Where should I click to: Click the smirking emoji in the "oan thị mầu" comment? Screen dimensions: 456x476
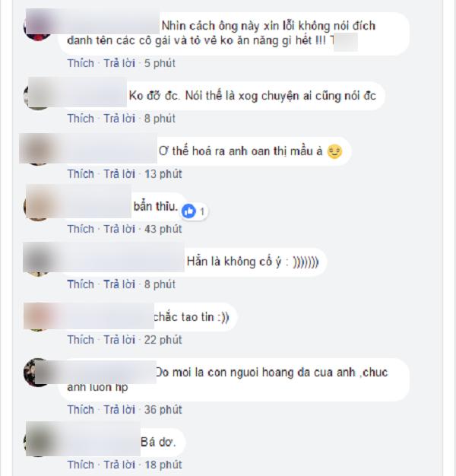(334, 151)
